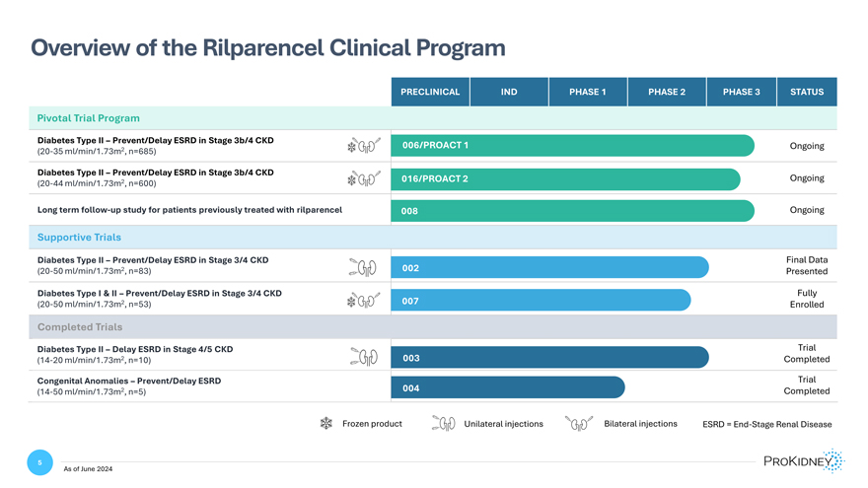Click the unilateral injection kidney icon in trial 003 row
868x488 pixels.
pyautogui.click(x=364, y=356)
